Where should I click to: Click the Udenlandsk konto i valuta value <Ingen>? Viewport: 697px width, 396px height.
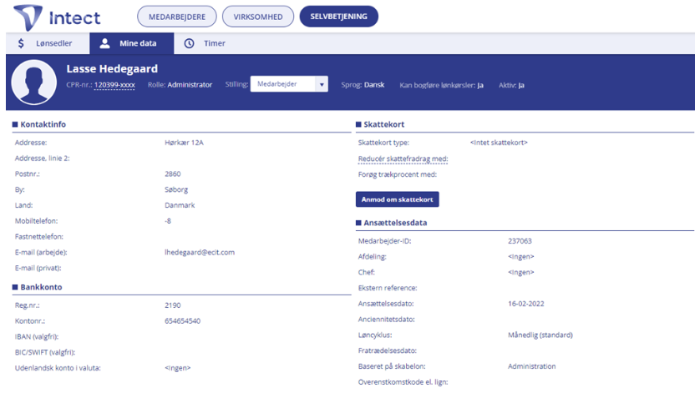point(177,368)
